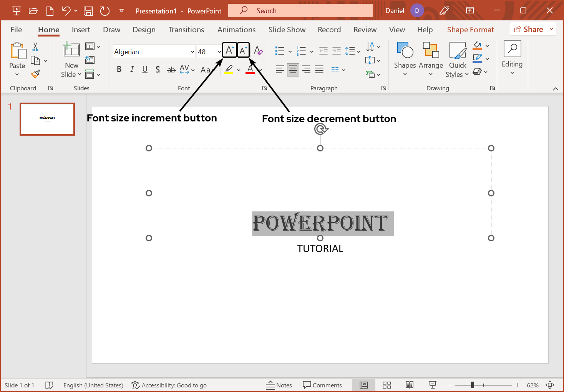This screenshot has width=564, height=392.
Task: Click the Font size increment button
Action: [229, 50]
